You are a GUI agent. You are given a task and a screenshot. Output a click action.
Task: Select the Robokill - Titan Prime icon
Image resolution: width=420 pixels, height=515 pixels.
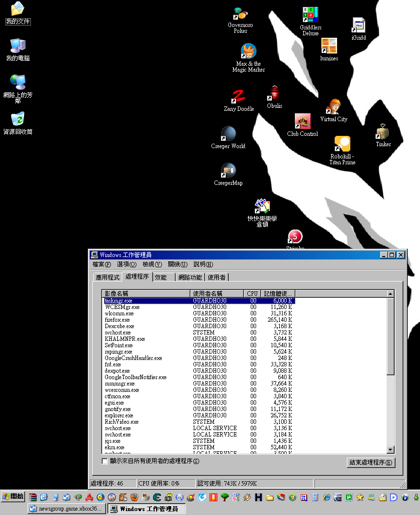coord(342,144)
